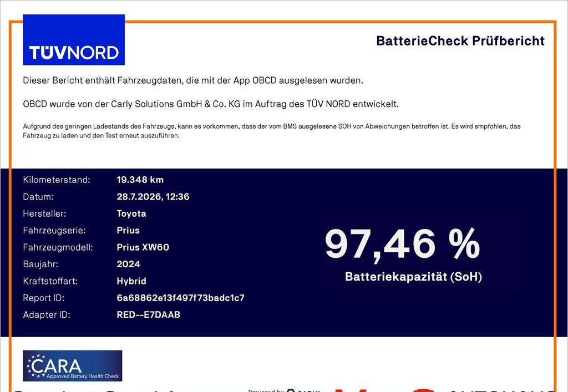Click the manufacturer value "Toyota"
The height and width of the screenshot is (392, 568).
[x=131, y=214]
